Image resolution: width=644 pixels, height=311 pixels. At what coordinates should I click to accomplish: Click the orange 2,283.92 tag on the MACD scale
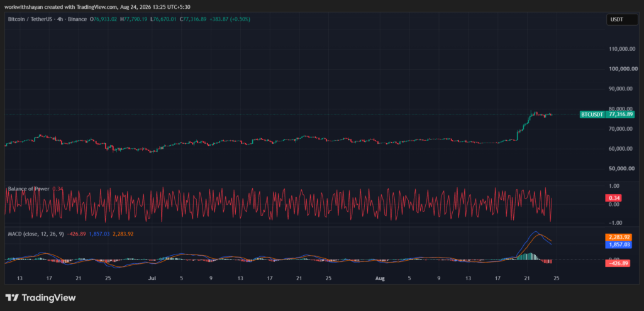pos(619,237)
